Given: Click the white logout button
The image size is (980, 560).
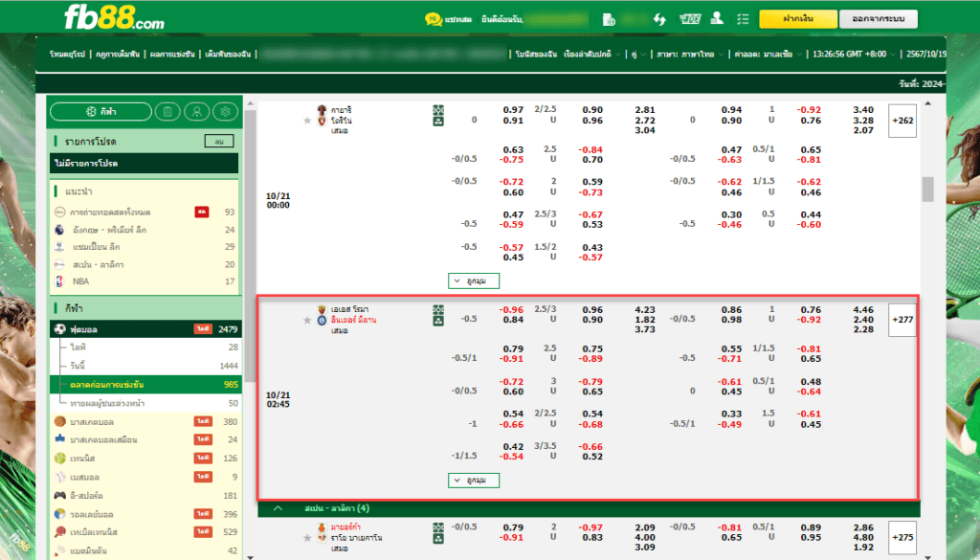Looking at the screenshot, I should point(879,19).
